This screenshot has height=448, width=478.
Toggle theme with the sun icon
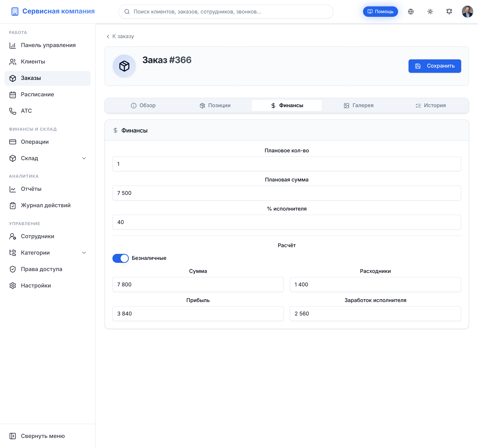tap(430, 12)
